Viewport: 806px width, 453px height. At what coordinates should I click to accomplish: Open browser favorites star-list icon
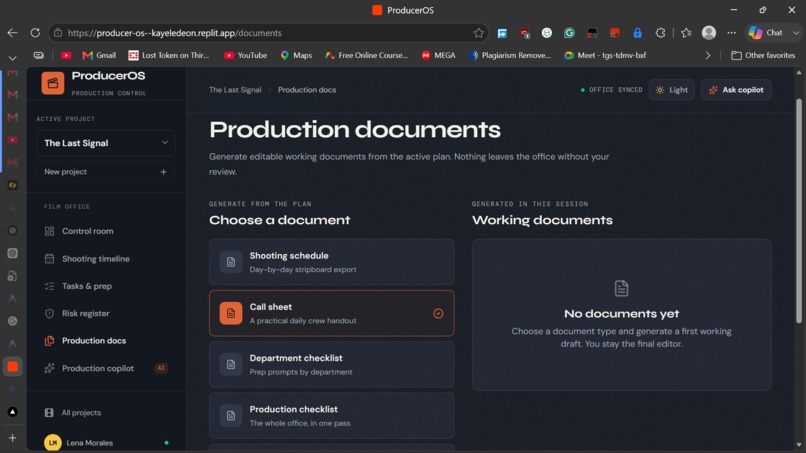click(x=686, y=33)
